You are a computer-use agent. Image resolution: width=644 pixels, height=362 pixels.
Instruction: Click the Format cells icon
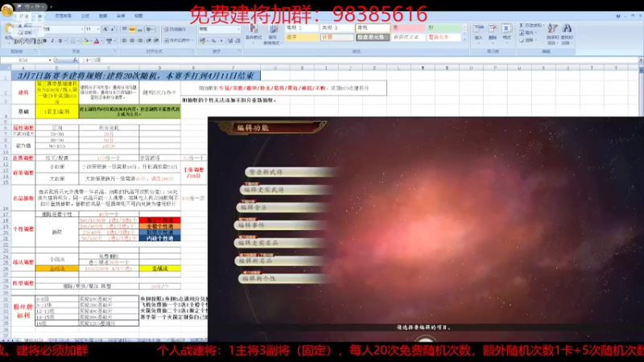click(x=507, y=28)
